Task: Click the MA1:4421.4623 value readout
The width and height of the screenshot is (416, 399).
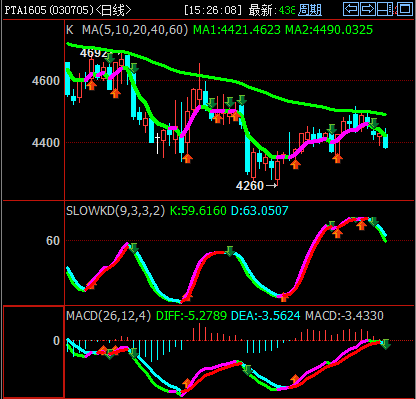Action: pyautogui.click(x=237, y=30)
